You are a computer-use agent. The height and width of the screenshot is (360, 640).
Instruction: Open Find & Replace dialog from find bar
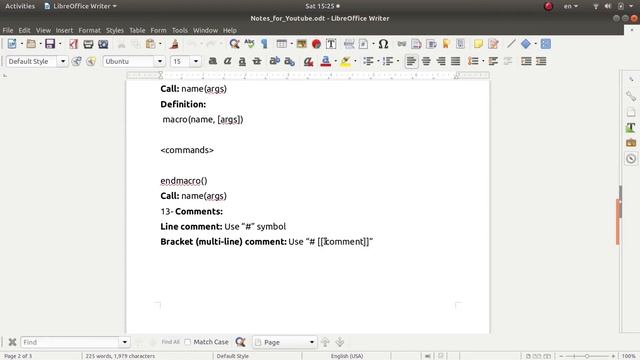tap(240, 342)
